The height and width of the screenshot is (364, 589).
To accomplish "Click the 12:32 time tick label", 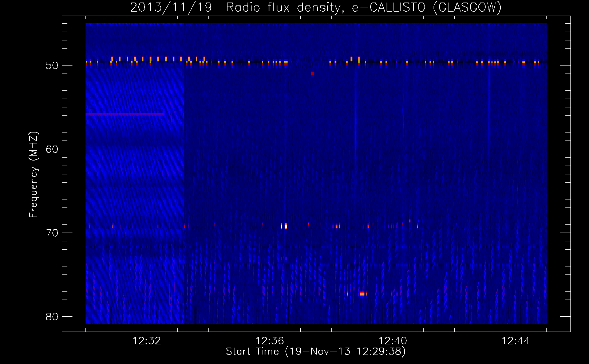I will tap(147, 341).
